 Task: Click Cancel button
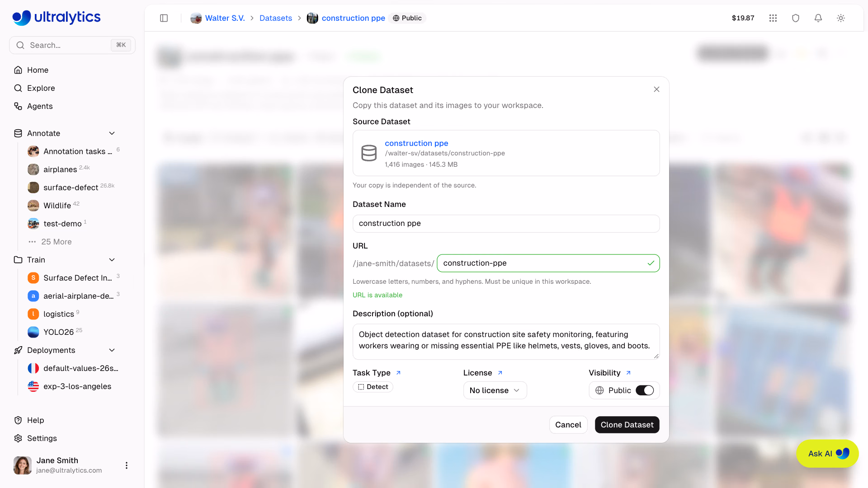pyautogui.click(x=568, y=425)
